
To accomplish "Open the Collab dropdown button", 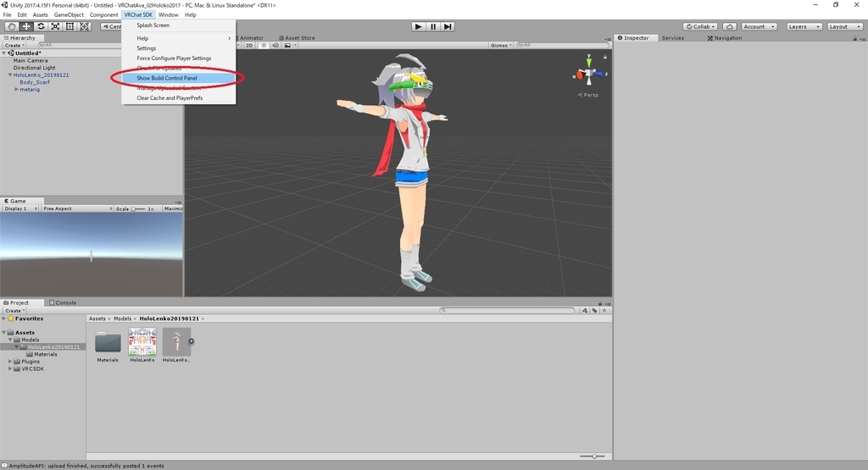I will click(x=700, y=26).
